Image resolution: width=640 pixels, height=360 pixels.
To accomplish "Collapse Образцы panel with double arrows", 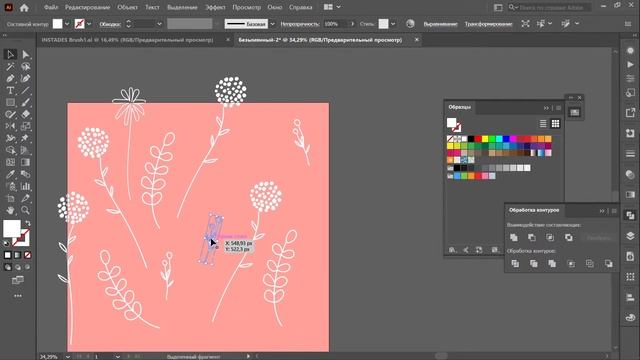I will click(x=546, y=108).
